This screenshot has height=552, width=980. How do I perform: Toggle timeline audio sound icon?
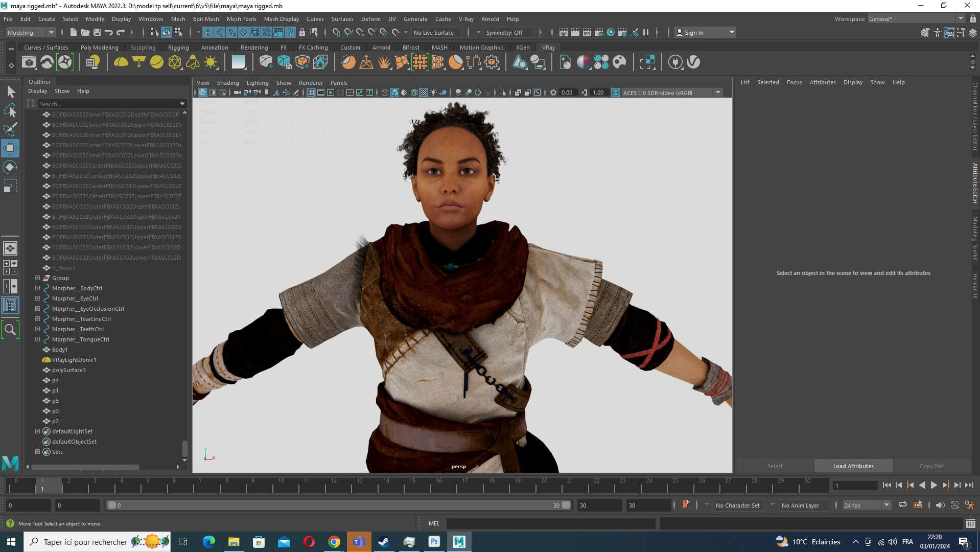tap(940, 505)
